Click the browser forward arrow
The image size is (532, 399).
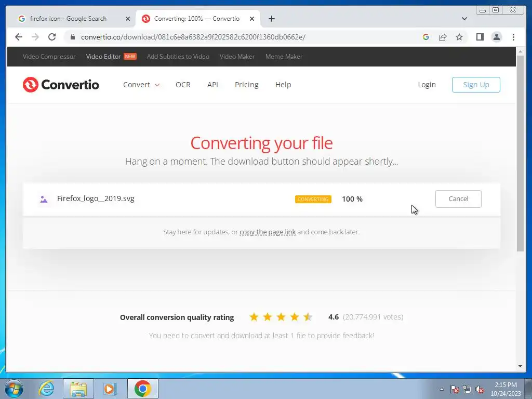pos(35,37)
